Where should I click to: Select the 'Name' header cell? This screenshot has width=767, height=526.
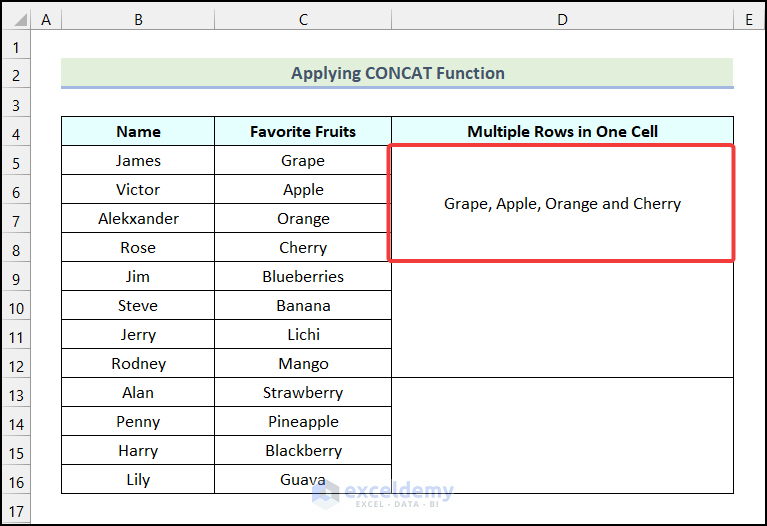coord(138,132)
